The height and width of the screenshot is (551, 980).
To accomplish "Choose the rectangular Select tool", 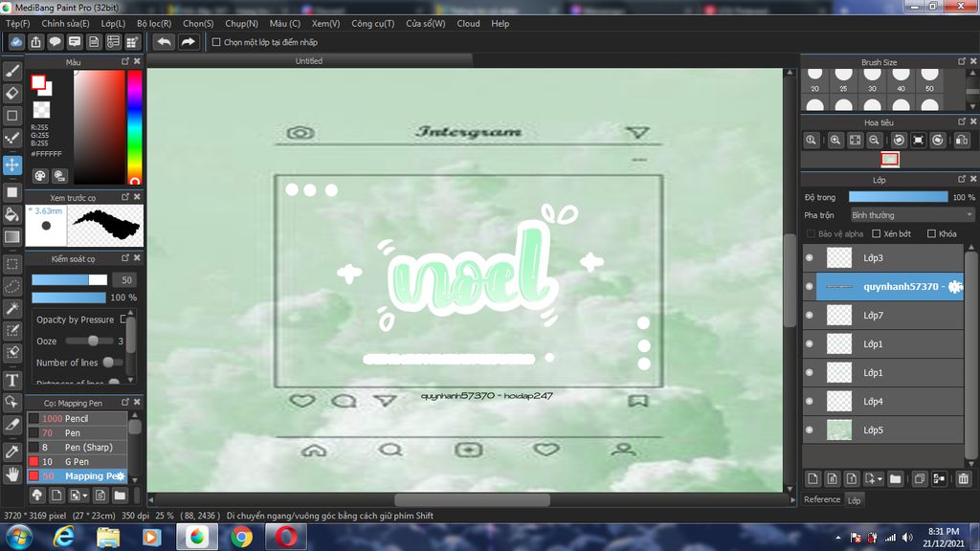I will [11, 264].
